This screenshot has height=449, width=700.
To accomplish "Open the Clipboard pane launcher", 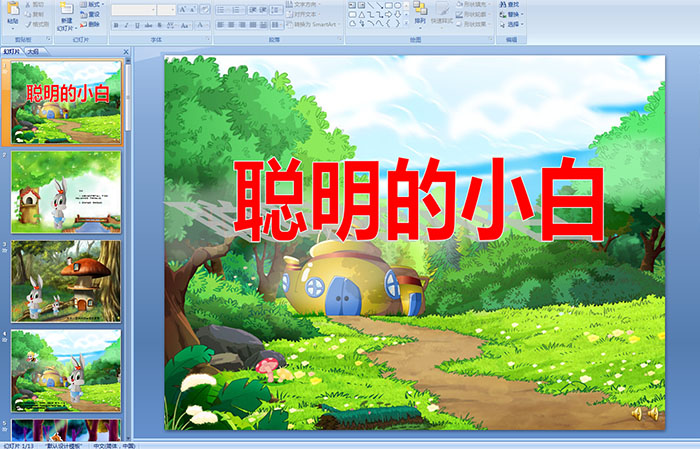I will tap(48, 39).
